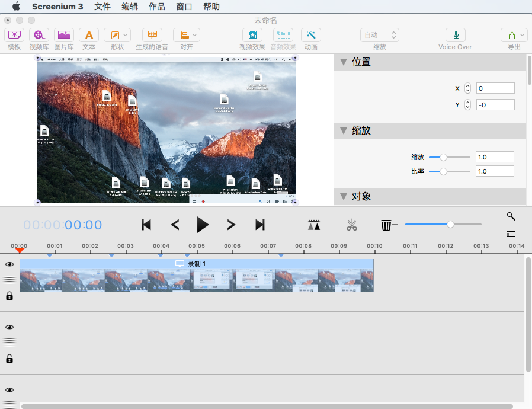
Task: Open the 视频库 video library
Action: click(x=39, y=36)
